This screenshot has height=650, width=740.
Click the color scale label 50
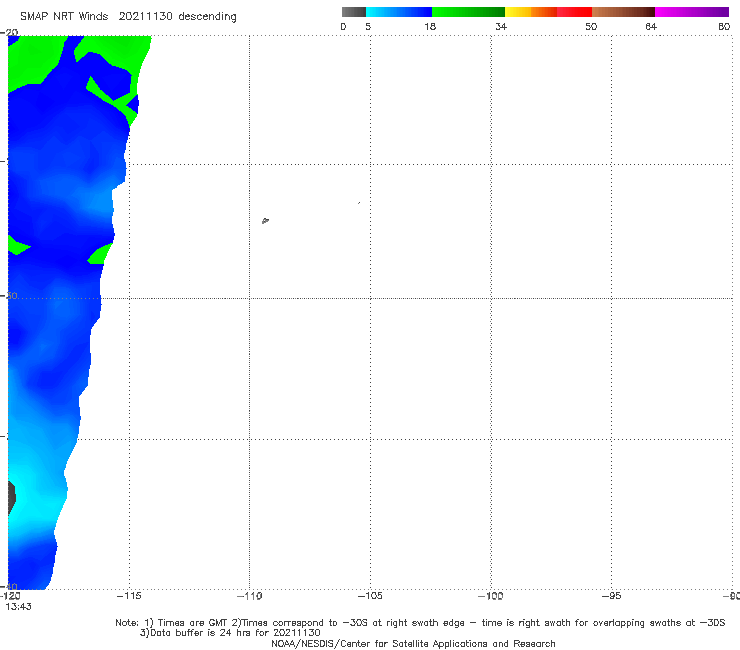pos(591,27)
